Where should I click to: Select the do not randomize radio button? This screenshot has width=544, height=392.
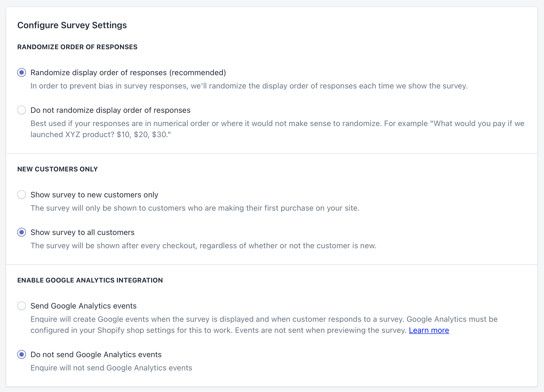pyautogui.click(x=22, y=110)
